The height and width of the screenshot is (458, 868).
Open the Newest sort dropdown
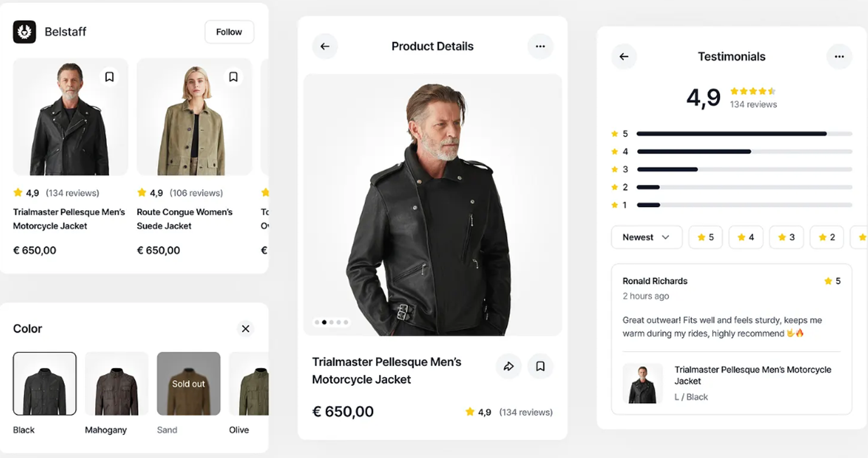(646, 237)
